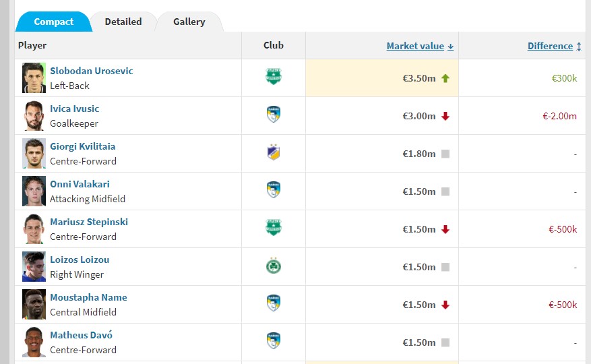Screen dimensions: 591x364
Task: Open Loizos Loizou's green clover club badge
Action: coord(274,266)
